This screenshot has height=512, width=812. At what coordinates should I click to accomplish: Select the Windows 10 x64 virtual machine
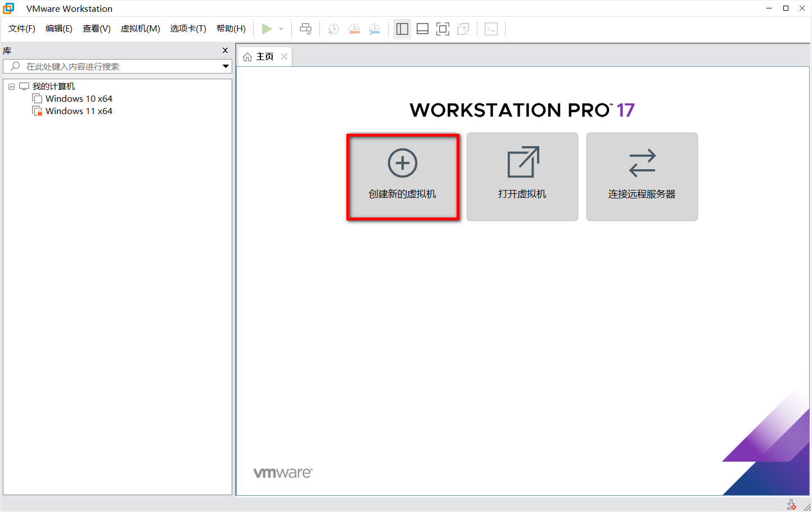(x=79, y=98)
